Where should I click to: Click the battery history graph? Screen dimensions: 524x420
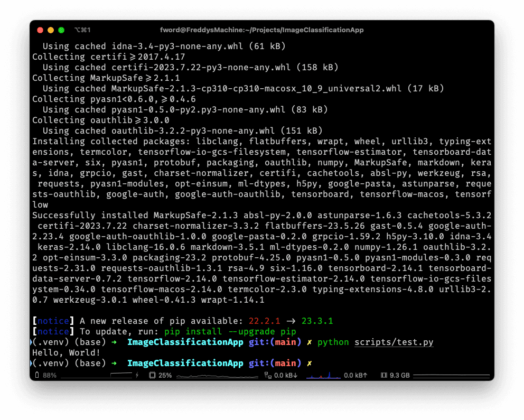[97, 375]
